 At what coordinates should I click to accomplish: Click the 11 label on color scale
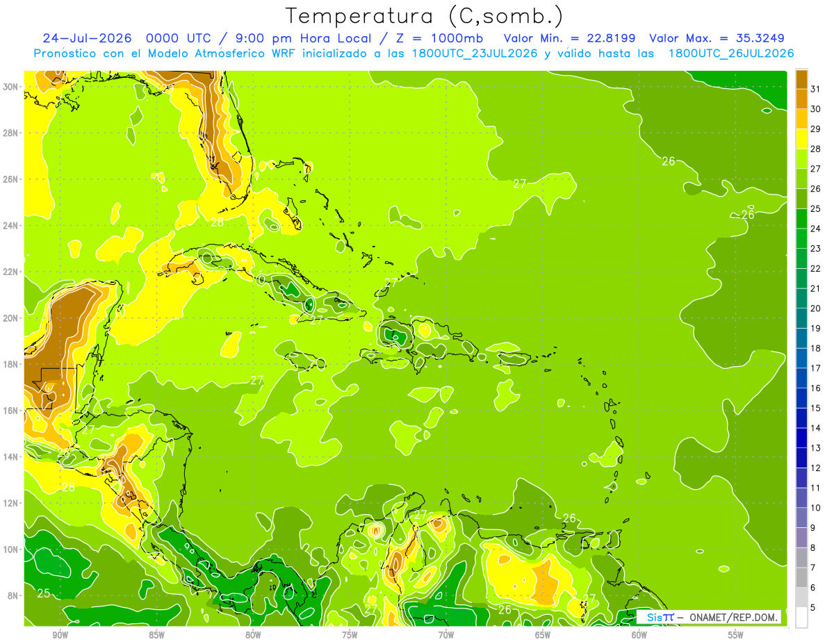coord(816,488)
